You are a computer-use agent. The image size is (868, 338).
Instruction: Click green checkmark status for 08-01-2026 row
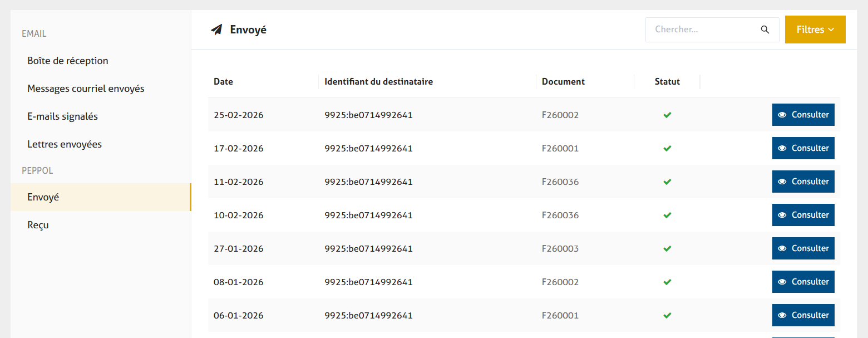pyautogui.click(x=667, y=282)
